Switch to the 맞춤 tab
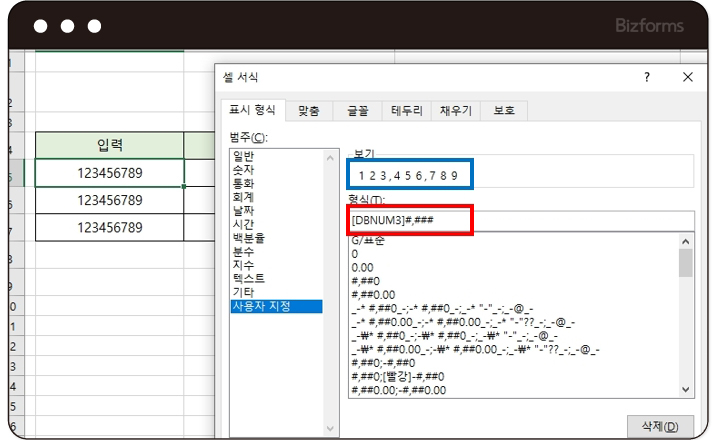Image resolution: width=715 pixels, height=440 pixels. 308,111
